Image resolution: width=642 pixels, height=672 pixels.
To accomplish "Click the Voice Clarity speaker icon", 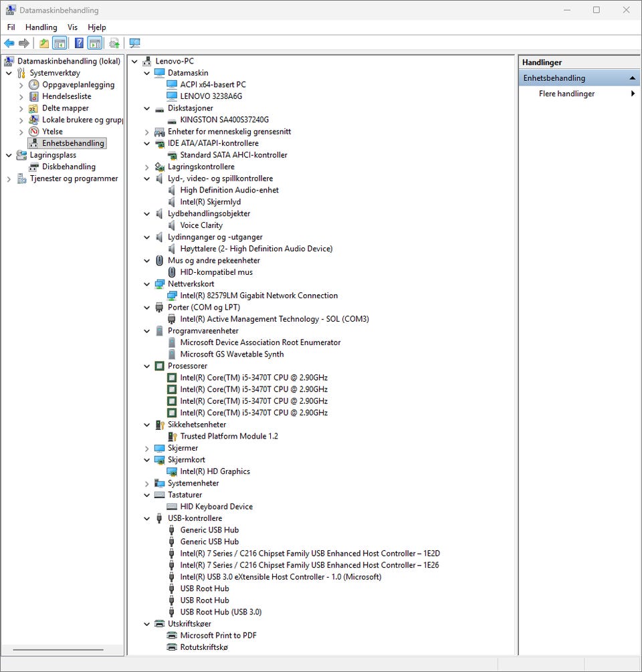I will [x=171, y=225].
